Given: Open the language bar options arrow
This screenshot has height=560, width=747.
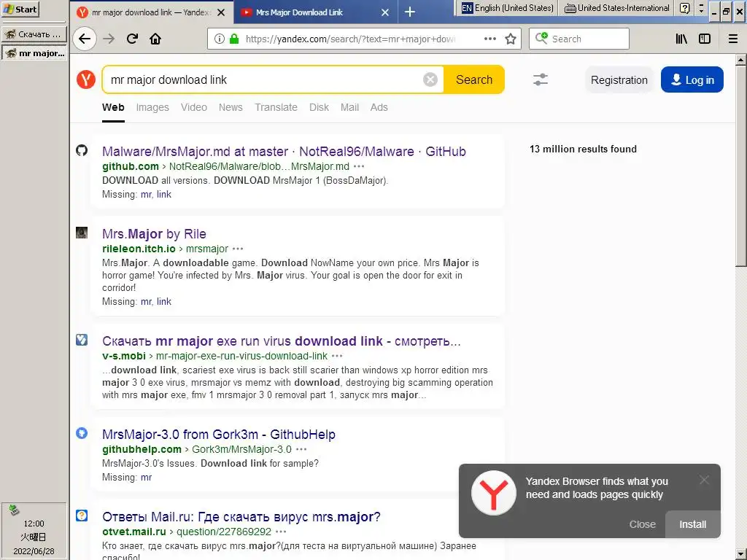Looking at the screenshot, I should pyautogui.click(x=701, y=8).
